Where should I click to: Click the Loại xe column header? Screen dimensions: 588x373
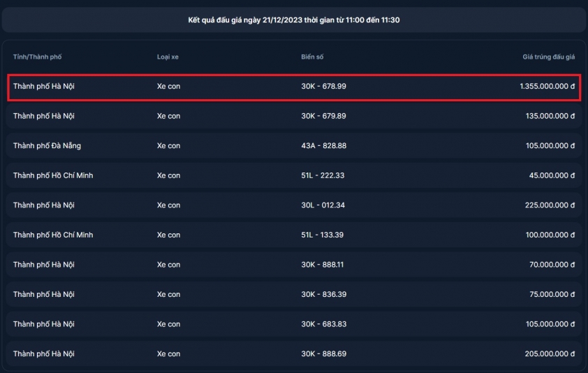tap(168, 57)
